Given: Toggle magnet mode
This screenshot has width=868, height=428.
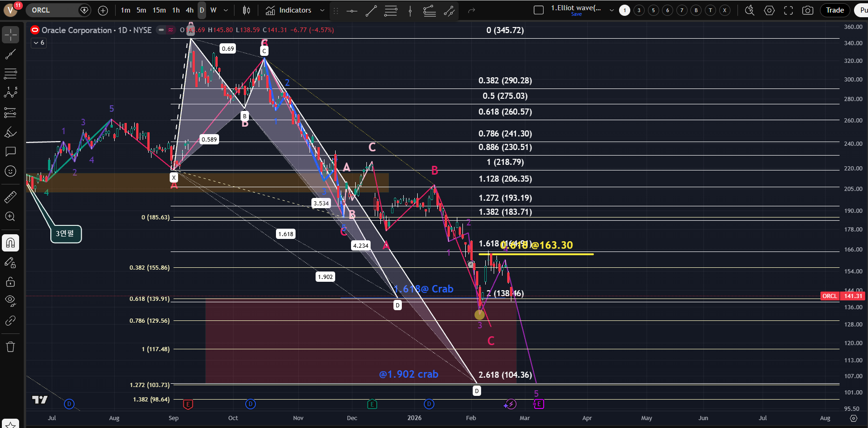Looking at the screenshot, I should coord(10,243).
